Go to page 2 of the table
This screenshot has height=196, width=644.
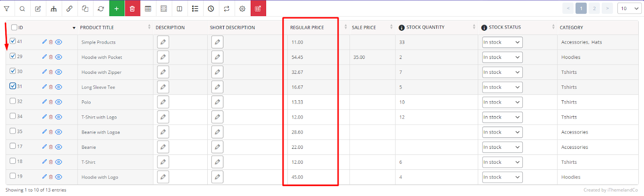[x=594, y=8]
